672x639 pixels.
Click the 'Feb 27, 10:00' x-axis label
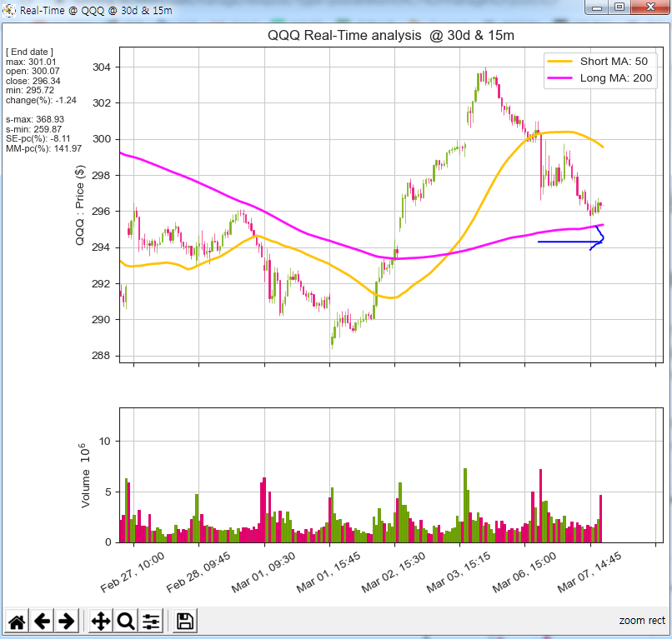pos(133,572)
